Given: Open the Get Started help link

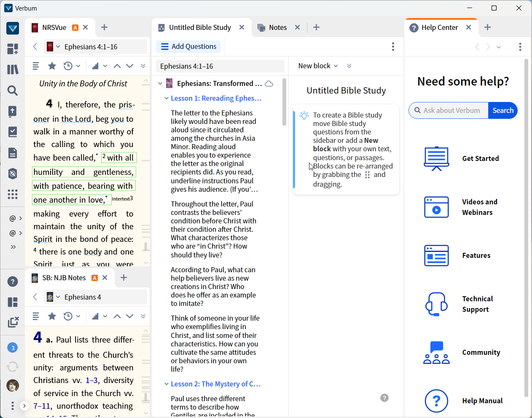Looking at the screenshot, I should [x=461, y=158].
